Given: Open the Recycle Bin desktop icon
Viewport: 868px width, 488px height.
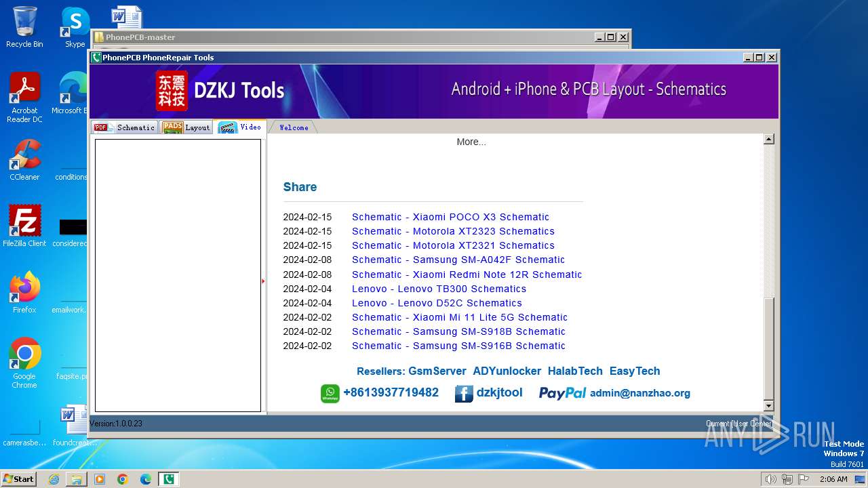Looking at the screenshot, I should (x=24, y=27).
